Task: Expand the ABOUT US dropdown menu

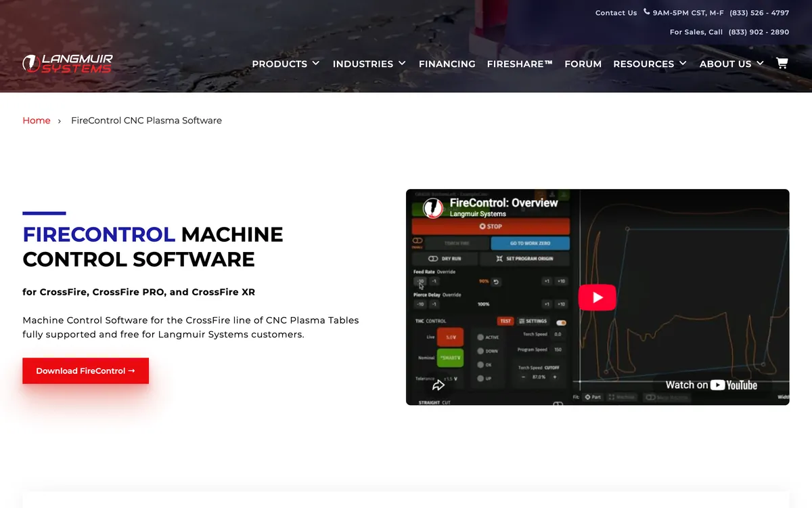Action: [x=731, y=64]
